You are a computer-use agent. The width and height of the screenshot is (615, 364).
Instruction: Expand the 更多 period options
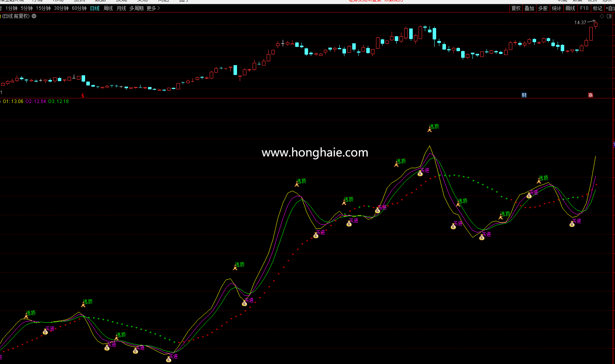pyautogui.click(x=153, y=8)
